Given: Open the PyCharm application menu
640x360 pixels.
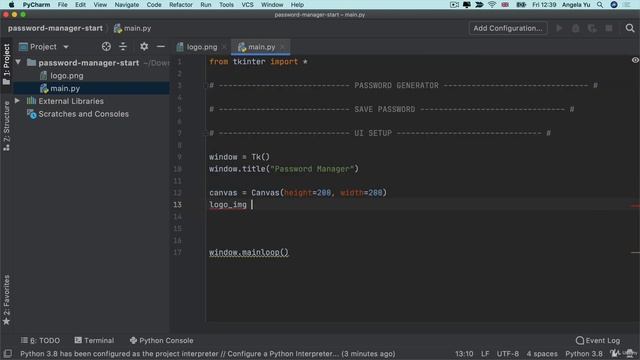Looking at the screenshot, I should point(36,5).
